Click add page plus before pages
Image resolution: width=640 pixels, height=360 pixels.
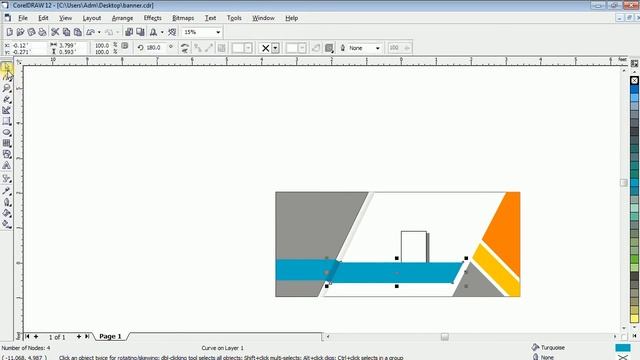(36, 336)
